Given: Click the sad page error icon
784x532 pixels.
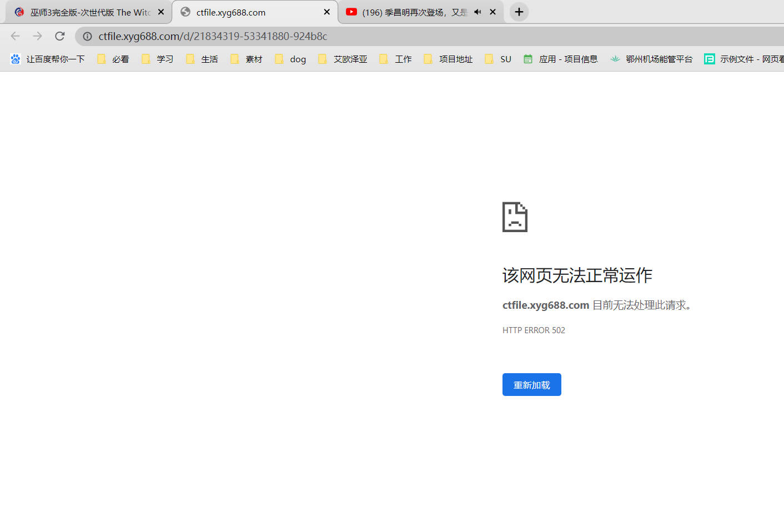Looking at the screenshot, I should click(x=515, y=217).
